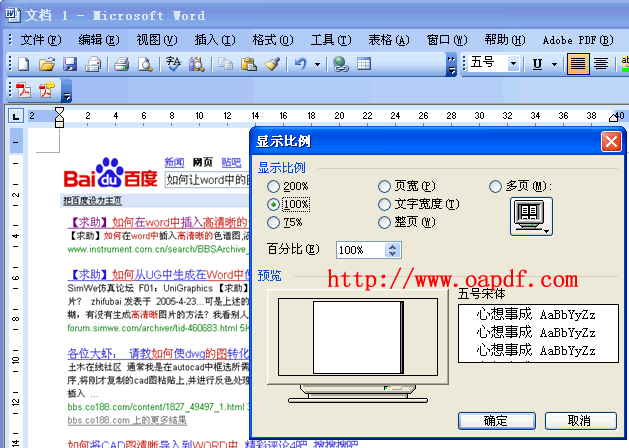Open the underline style dropdown arrow

pyautogui.click(x=554, y=64)
